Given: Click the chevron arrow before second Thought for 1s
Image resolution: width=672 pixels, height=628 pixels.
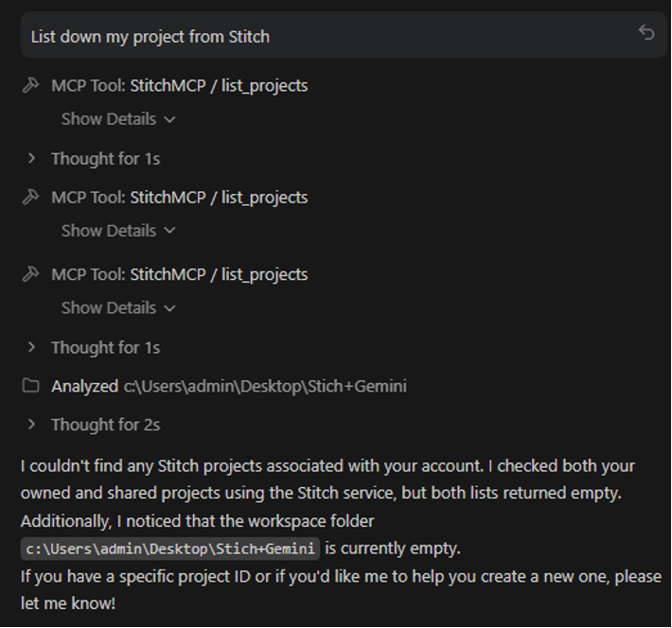Looking at the screenshot, I should tap(31, 348).
